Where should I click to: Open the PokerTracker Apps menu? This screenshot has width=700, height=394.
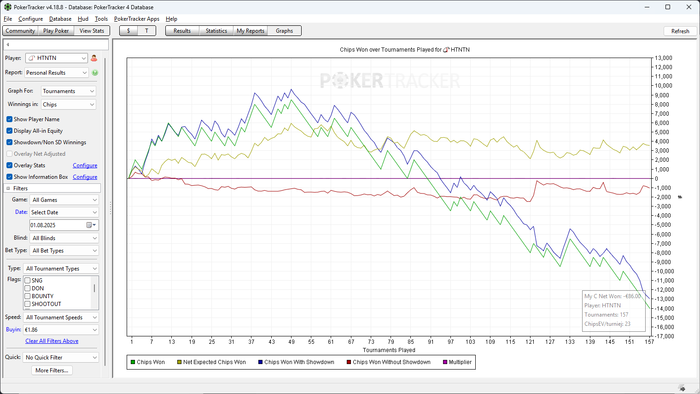tap(136, 19)
